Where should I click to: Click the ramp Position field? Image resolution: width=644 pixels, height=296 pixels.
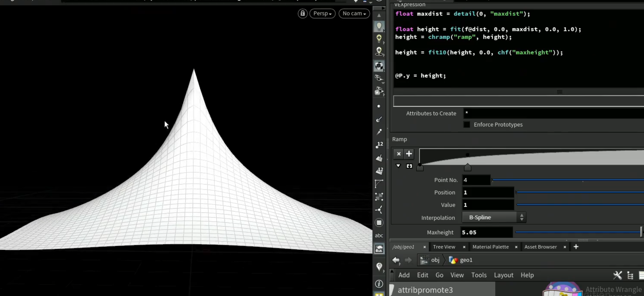[x=488, y=193]
